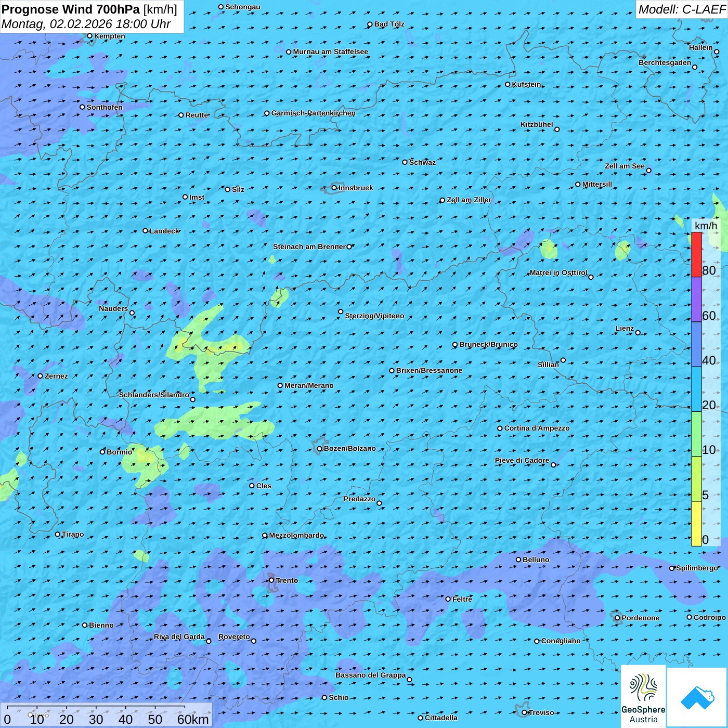Click the Pordenone city marker

tap(617, 618)
